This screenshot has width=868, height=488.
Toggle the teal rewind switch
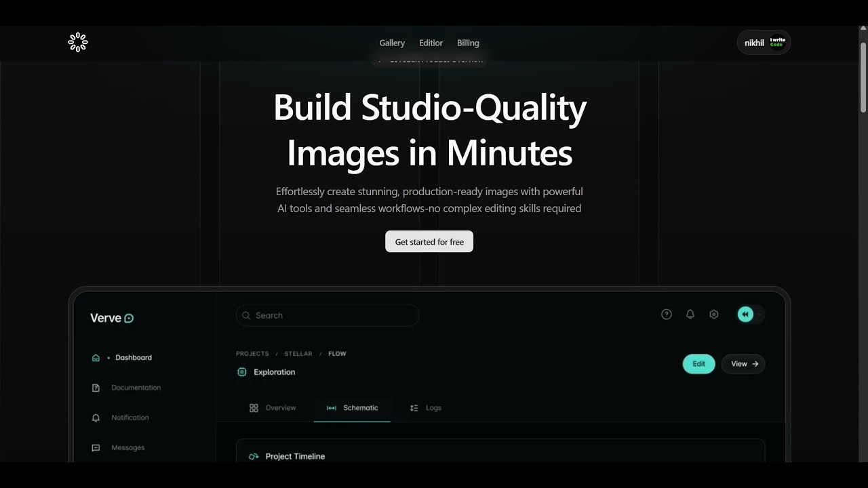745,314
